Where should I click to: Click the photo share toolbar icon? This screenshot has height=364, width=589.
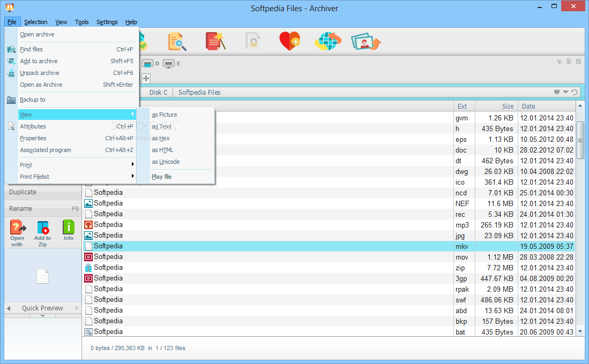click(366, 41)
